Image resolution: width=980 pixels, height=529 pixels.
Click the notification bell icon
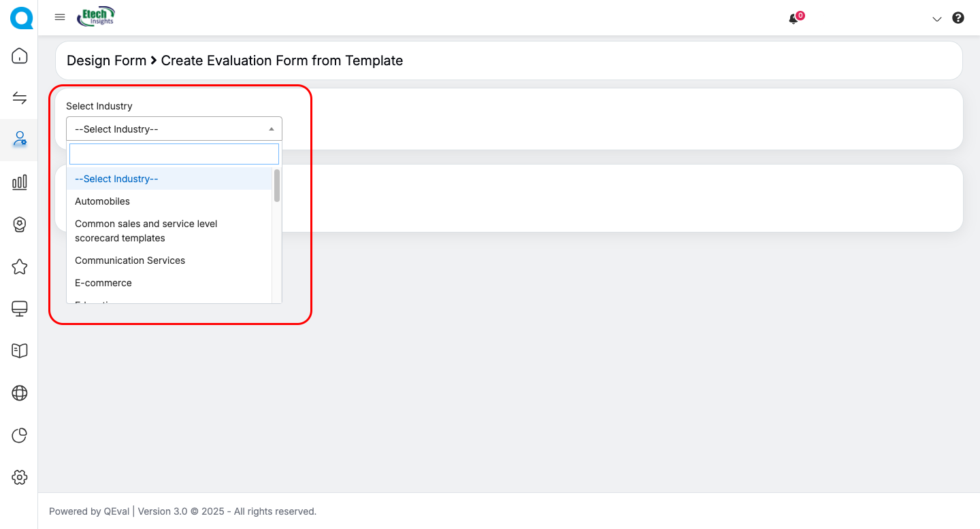tap(793, 19)
